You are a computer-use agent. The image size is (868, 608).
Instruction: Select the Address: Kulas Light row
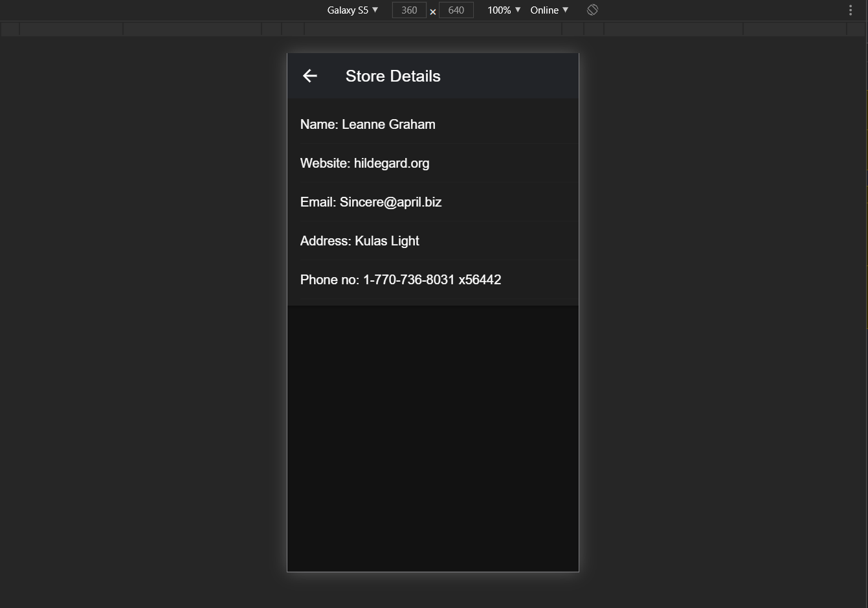pyautogui.click(x=359, y=241)
